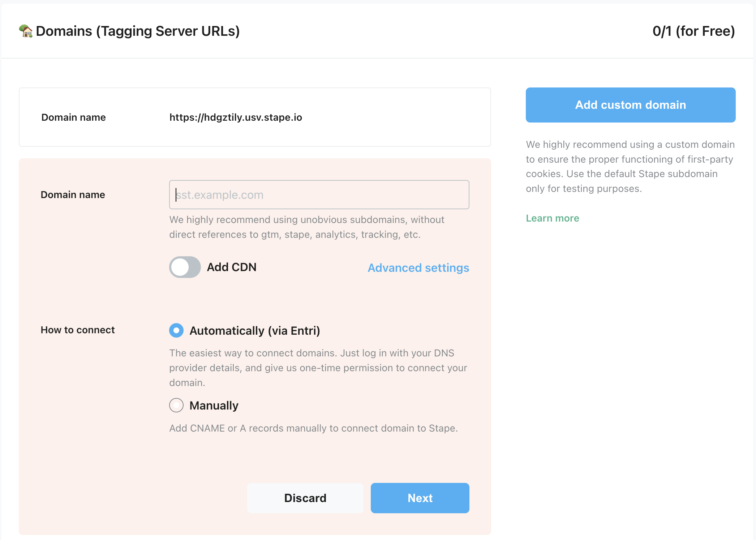The width and height of the screenshot is (756, 540).
Task: Click the custom domain recommendation paragraph
Action: 630,167
